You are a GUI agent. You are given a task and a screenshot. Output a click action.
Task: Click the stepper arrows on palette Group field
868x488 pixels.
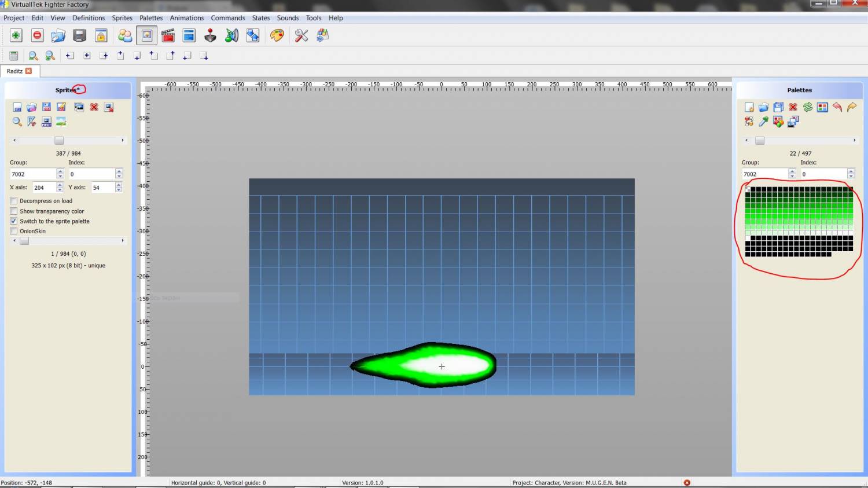(x=792, y=174)
